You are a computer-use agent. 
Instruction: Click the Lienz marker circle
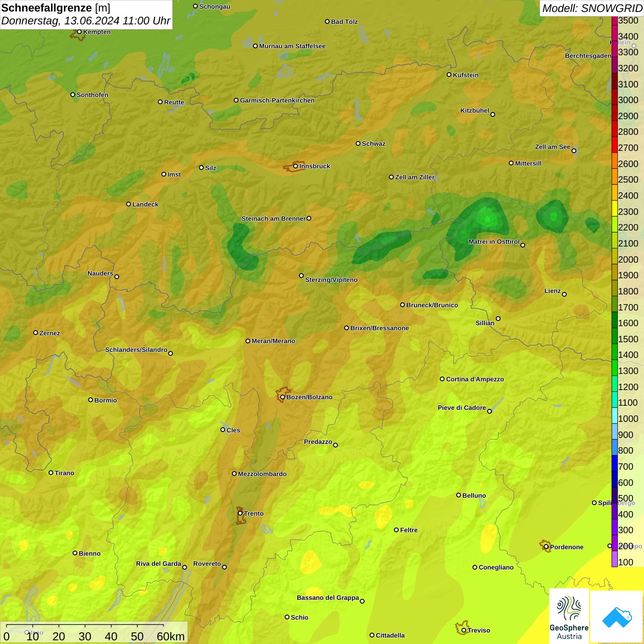tap(564, 294)
